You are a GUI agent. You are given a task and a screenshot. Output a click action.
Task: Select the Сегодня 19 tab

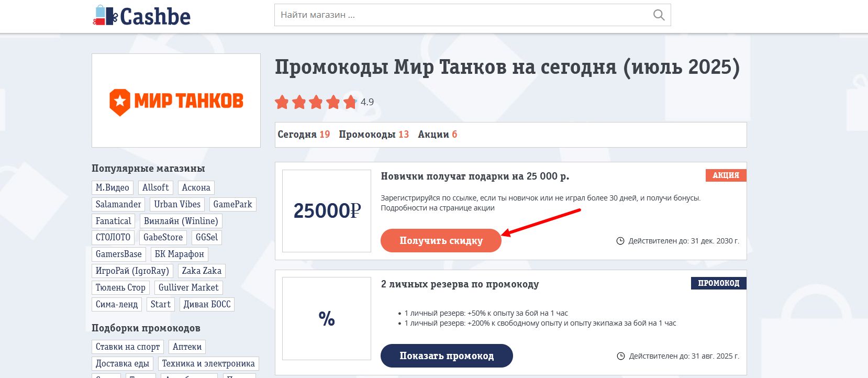coord(304,135)
